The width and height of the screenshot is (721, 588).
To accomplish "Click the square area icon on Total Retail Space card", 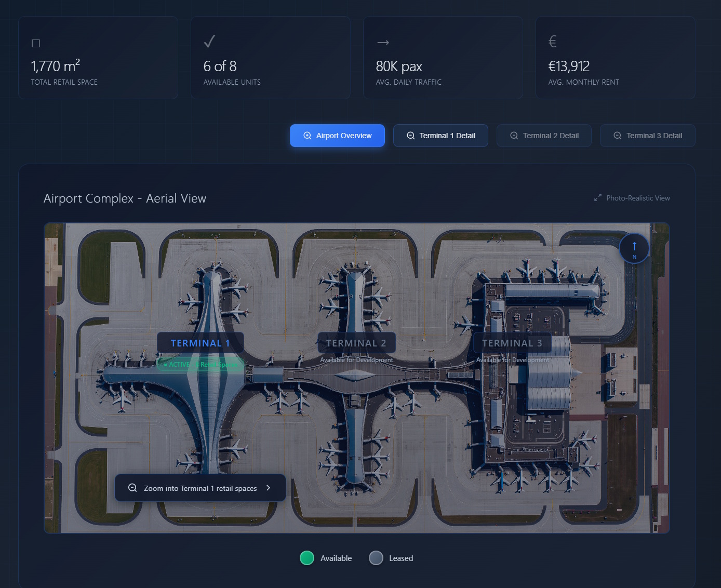I will (36, 43).
